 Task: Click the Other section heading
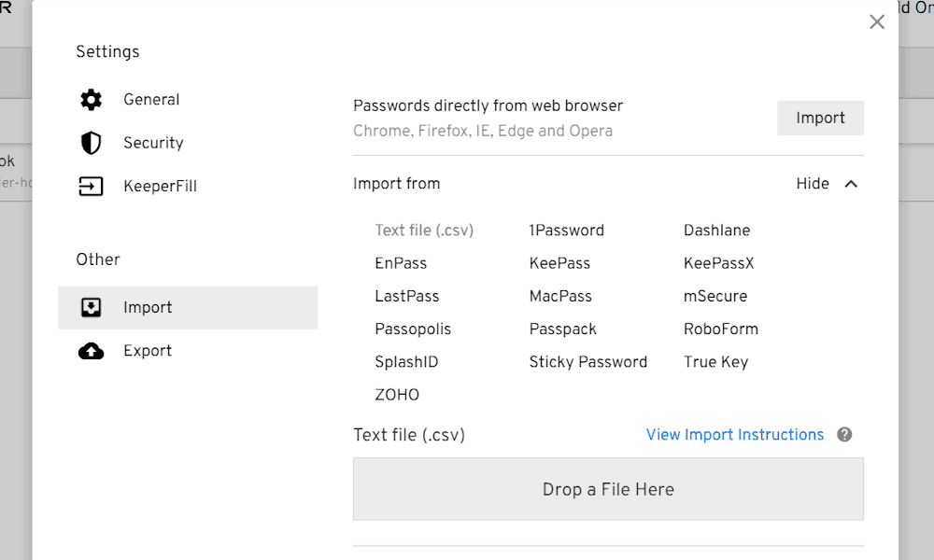(98, 259)
